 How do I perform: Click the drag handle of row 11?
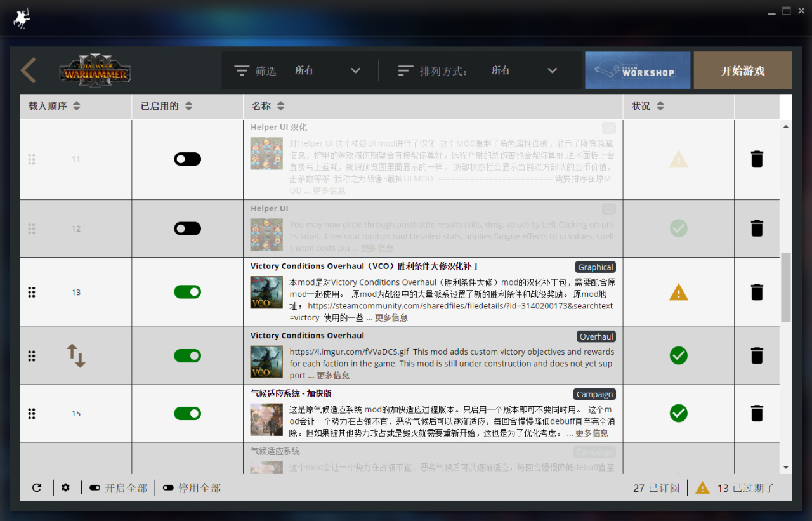32,159
